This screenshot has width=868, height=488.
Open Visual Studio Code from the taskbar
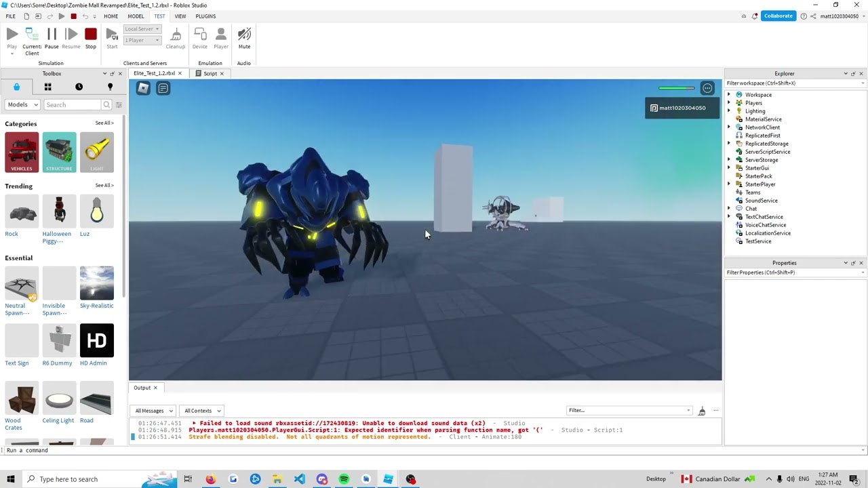(300, 479)
